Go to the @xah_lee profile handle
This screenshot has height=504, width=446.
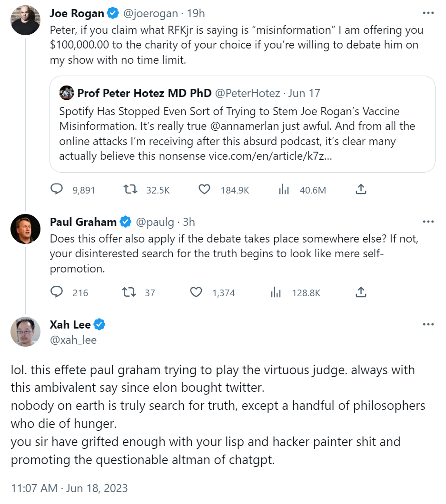73,339
